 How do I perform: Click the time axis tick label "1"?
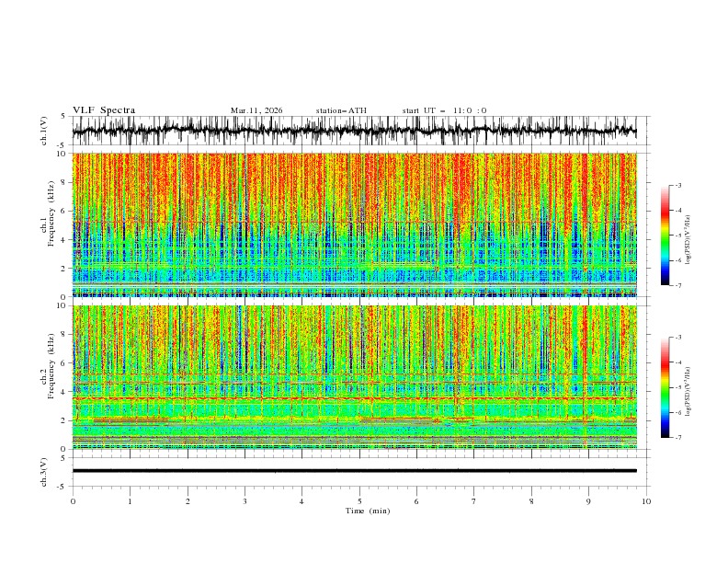coord(130,501)
